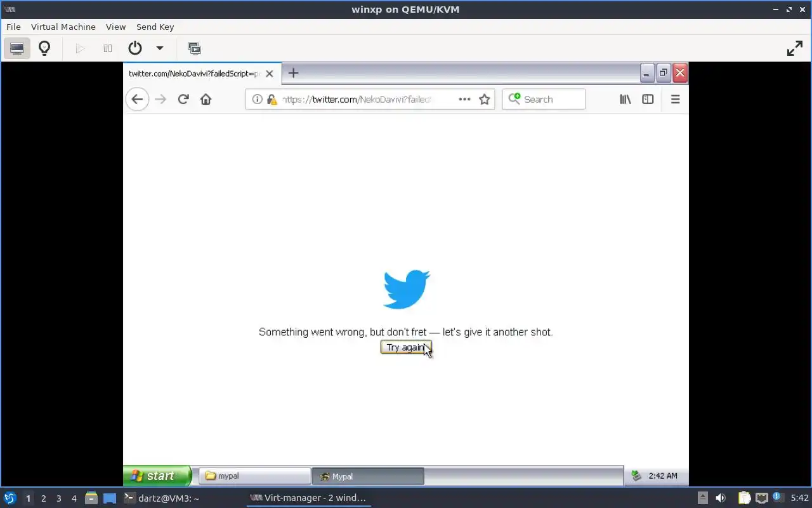The height and width of the screenshot is (508, 812).
Task: Show virtual hardware details lightbulb icon
Action: (x=44, y=48)
